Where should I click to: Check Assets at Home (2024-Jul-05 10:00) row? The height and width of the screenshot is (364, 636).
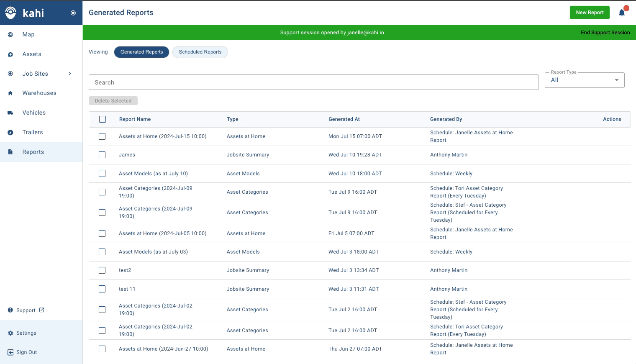coord(102,233)
